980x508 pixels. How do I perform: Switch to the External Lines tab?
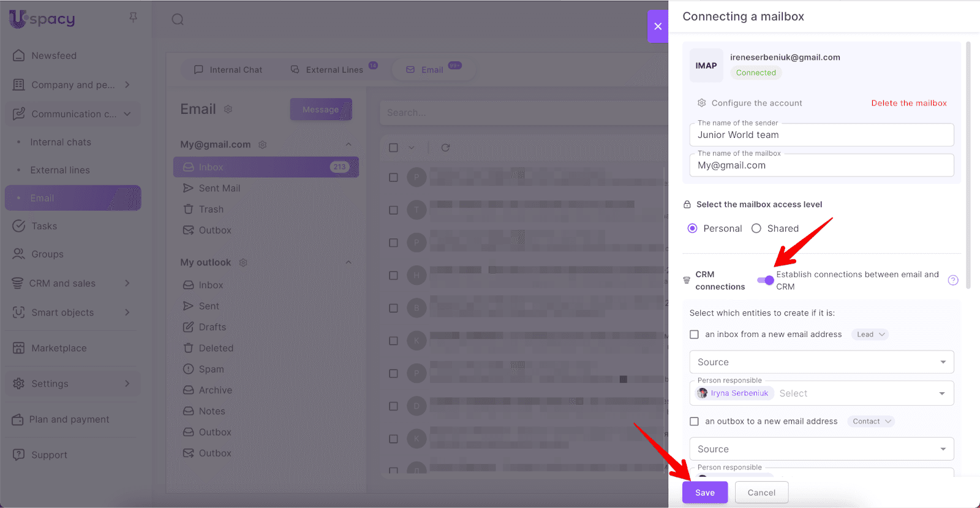pos(334,70)
